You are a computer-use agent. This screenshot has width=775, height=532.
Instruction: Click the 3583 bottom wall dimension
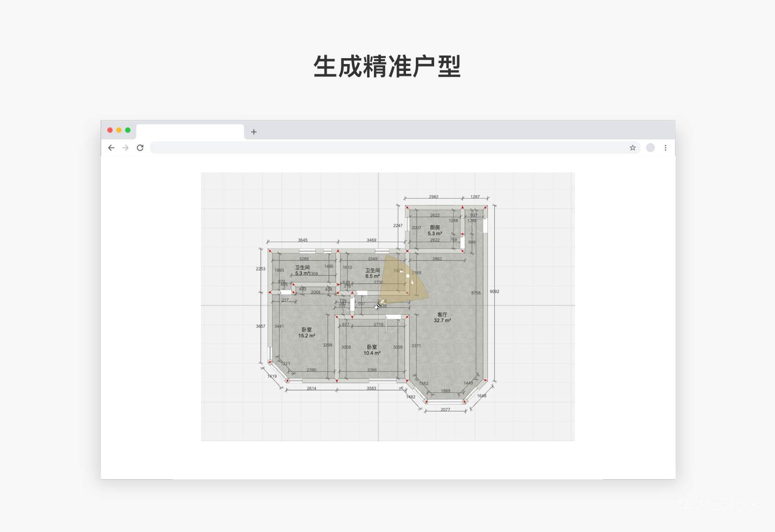coord(371,389)
